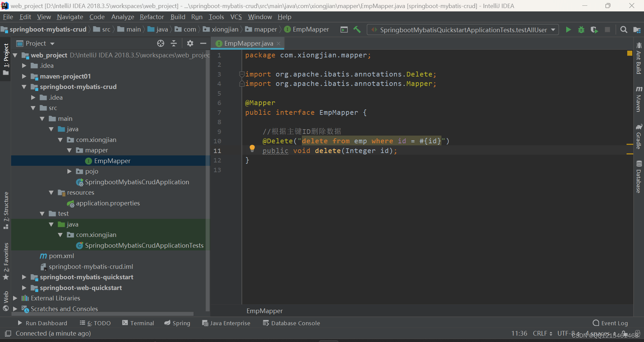The height and width of the screenshot is (342, 644).
Task: Open the Build menu
Action: pos(178,17)
